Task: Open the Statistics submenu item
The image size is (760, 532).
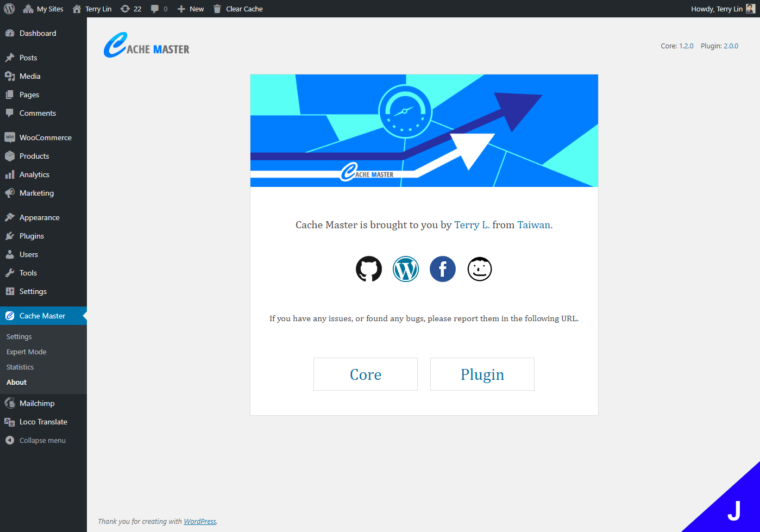Action: click(20, 367)
